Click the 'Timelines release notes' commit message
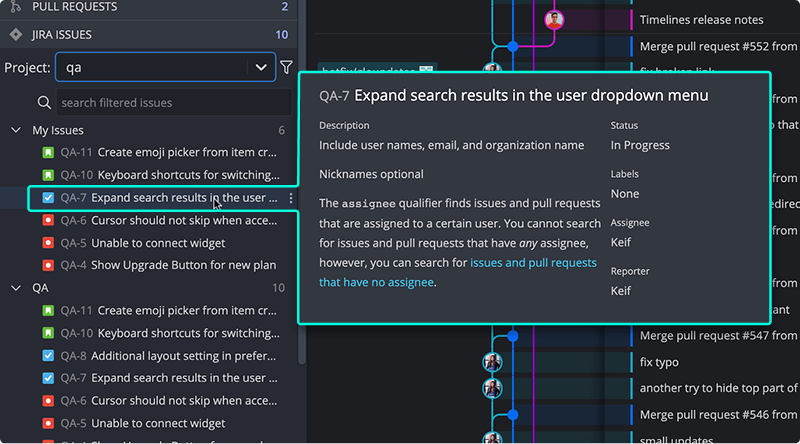Screen dimensions: 800x444 pos(702,20)
